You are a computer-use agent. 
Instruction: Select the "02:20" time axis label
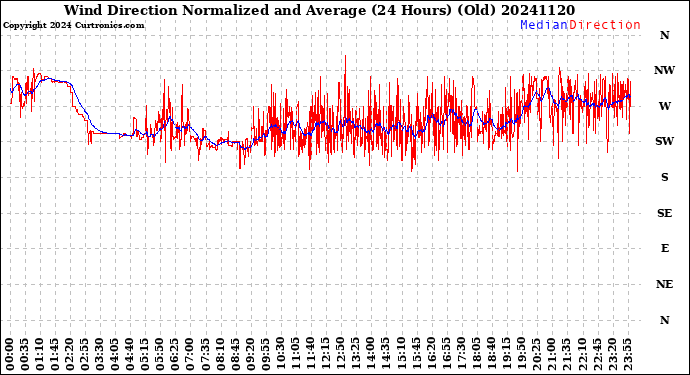pyautogui.click(x=70, y=354)
